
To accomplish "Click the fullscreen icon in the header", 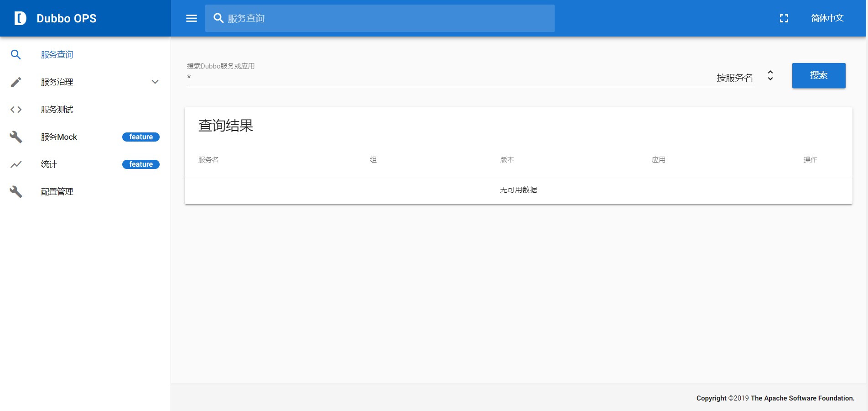I will tap(784, 18).
